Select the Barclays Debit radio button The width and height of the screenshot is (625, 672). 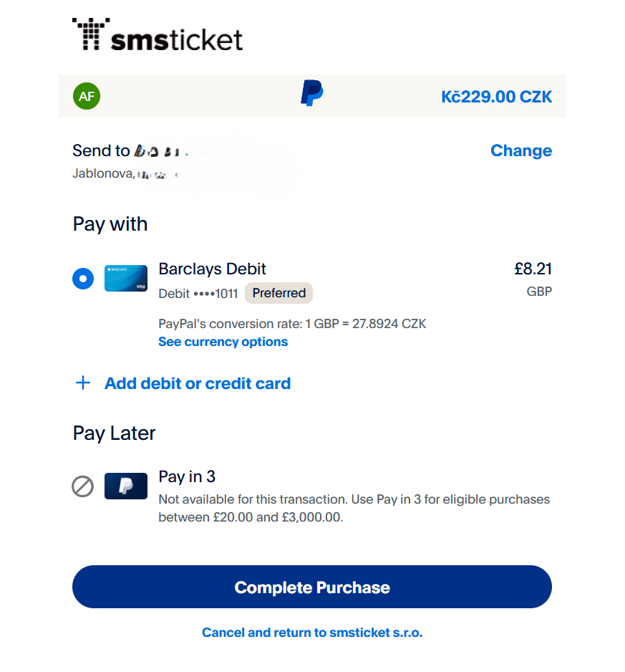83,278
